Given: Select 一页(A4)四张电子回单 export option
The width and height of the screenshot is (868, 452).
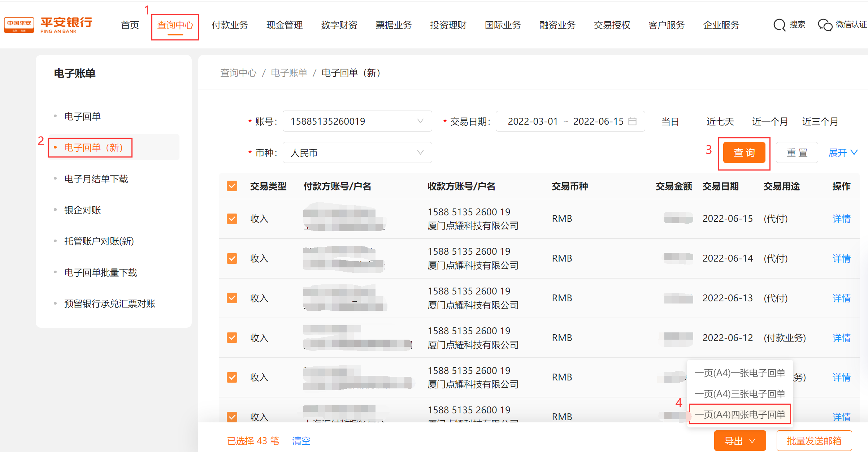Looking at the screenshot, I should click(x=739, y=414).
